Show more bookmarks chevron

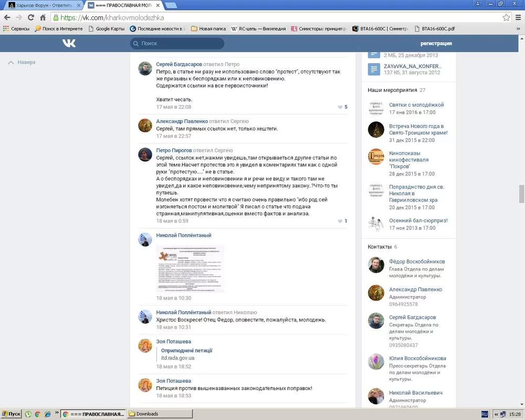click(518, 29)
